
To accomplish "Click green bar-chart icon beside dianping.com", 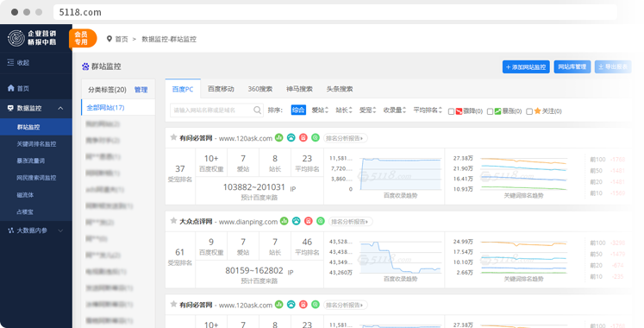I will tap(284, 221).
